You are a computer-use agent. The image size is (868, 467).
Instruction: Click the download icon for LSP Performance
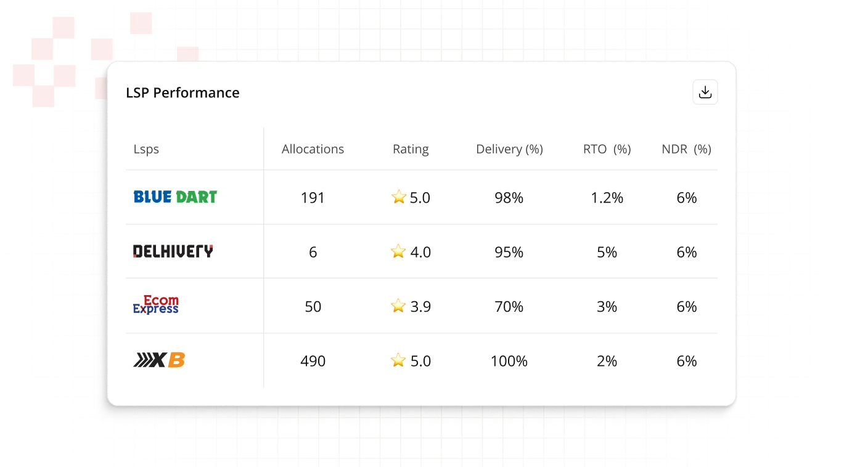[705, 92]
